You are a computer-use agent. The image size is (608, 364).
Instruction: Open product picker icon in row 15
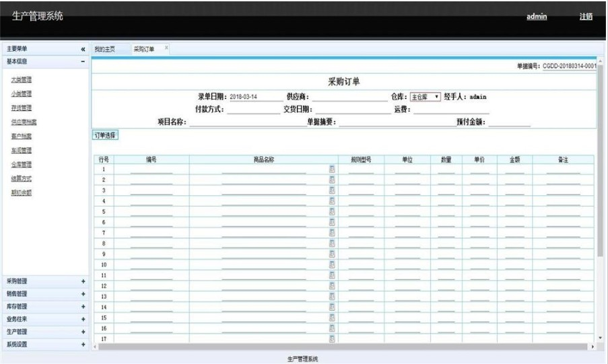[x=332, y=318]
